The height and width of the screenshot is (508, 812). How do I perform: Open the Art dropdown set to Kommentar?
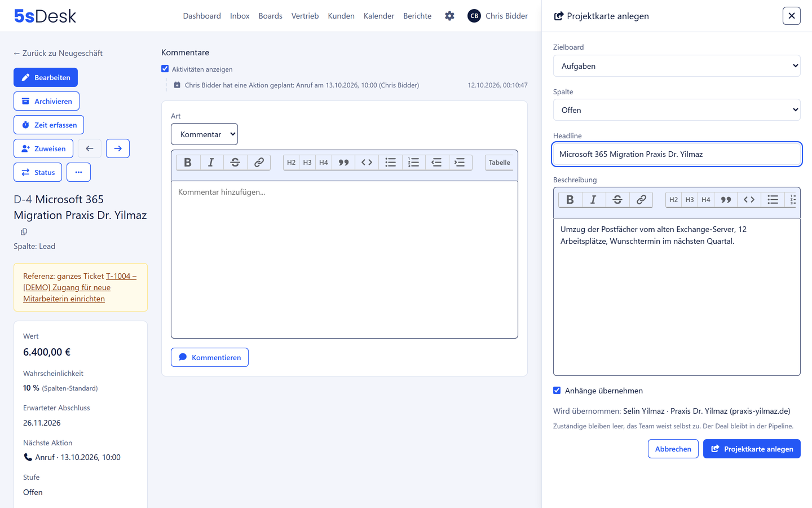coord(204,134)
